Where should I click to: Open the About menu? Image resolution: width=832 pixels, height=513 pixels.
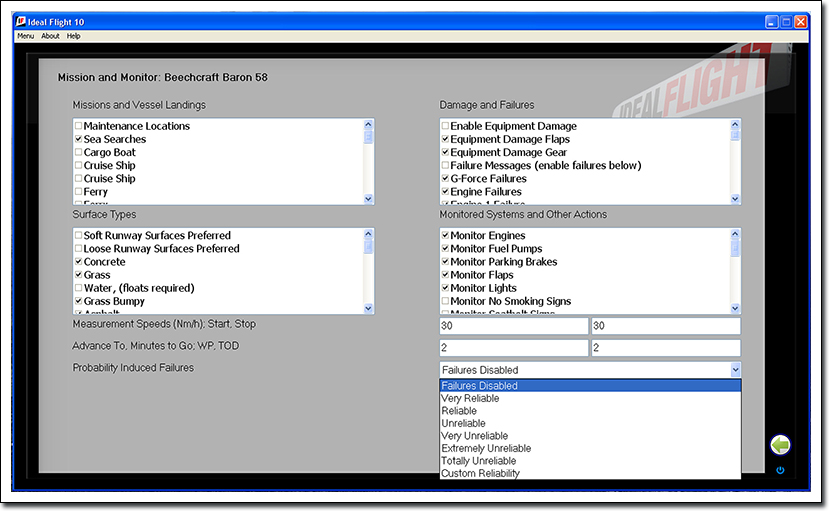[x=50, y=36]
